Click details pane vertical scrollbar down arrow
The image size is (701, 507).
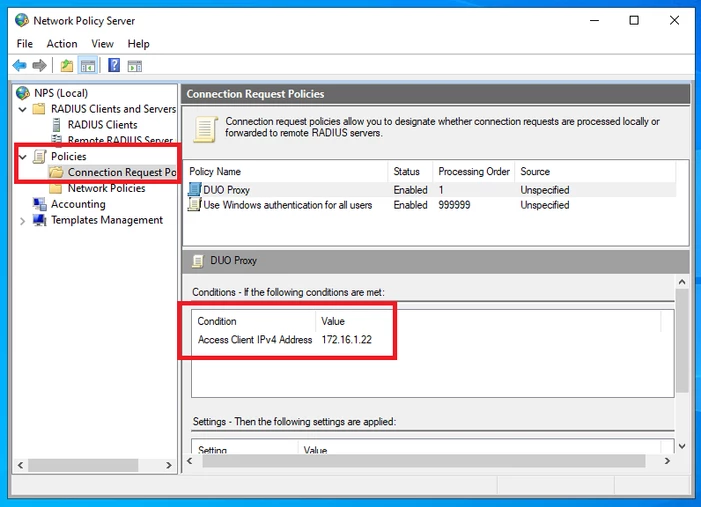[x=682, y=446]
